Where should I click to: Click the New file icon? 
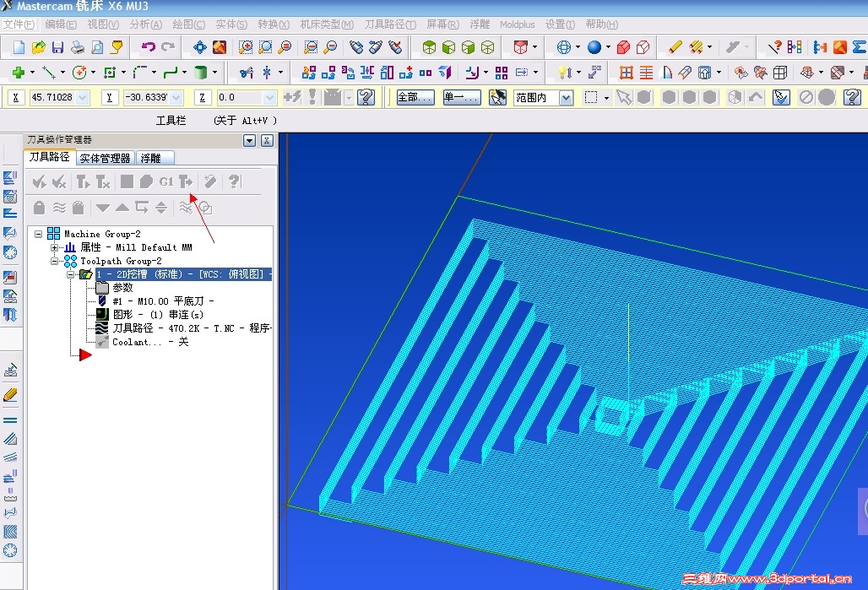(x=19, y=47)
